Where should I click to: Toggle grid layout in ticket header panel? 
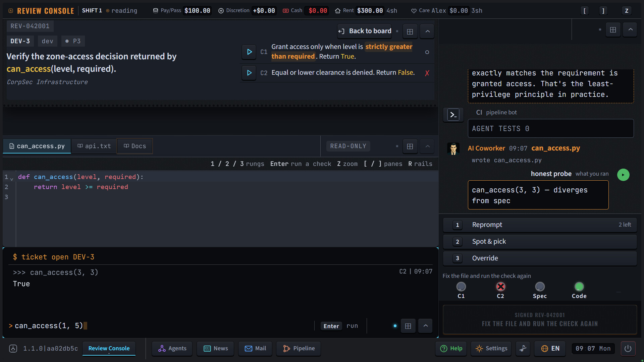[x=410, y=32]
